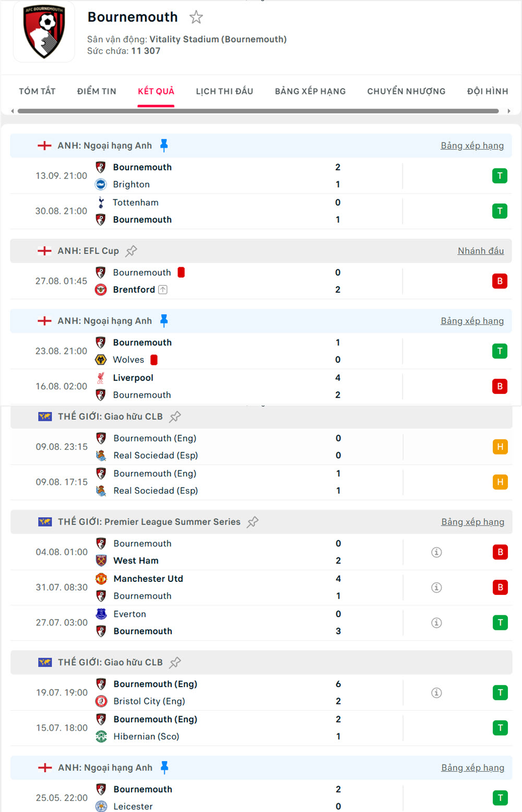
Task: Open the Nhánh đấu bracket link
Action: tap(481, 250)
